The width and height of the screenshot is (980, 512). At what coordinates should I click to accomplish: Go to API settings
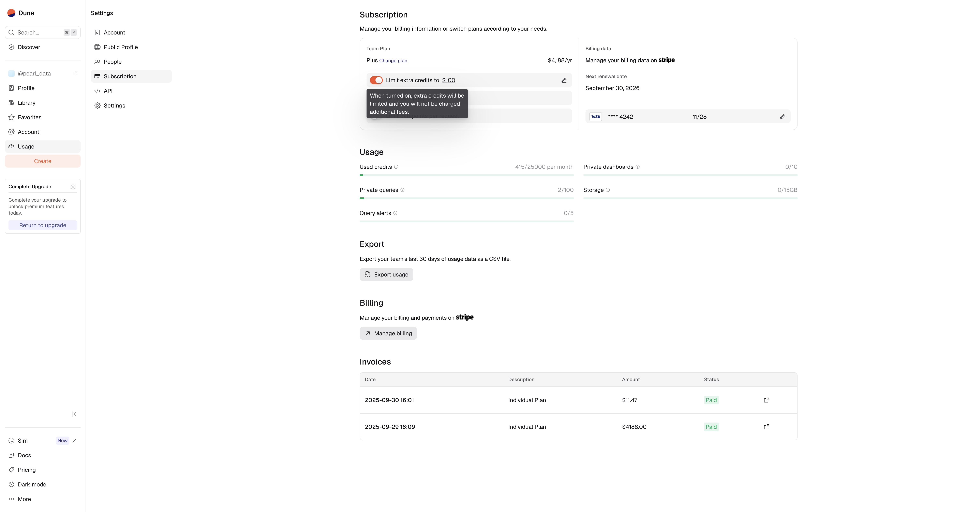click(x=108, y=91)
